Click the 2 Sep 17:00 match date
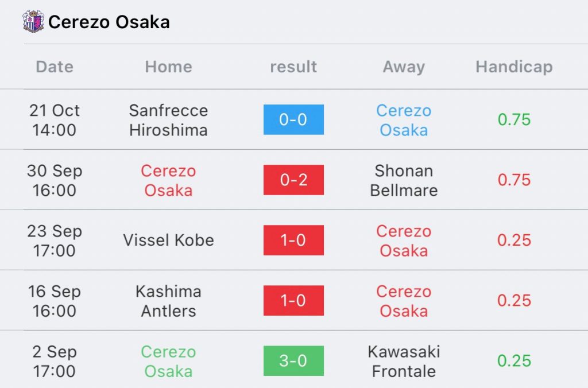The width and height of the screenshot is (588, 388). (55, 362)
